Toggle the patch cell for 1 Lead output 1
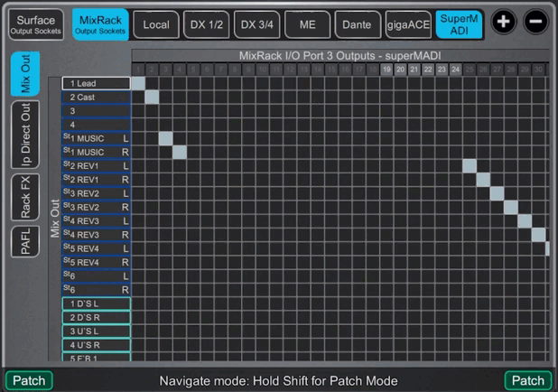 pyautogui.click(x=138, y=83)
